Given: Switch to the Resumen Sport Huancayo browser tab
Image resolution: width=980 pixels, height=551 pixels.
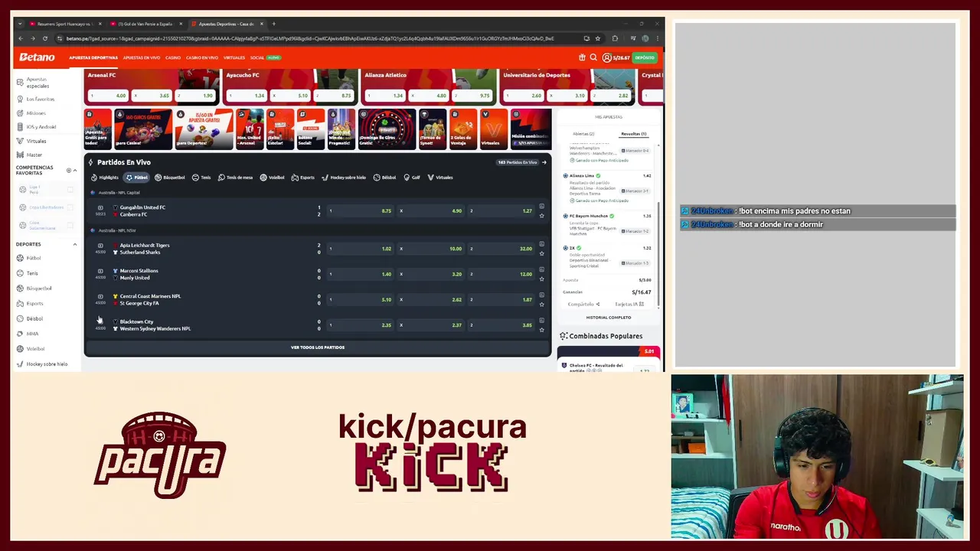Looking at the screenshot, I should pos(65,24).
